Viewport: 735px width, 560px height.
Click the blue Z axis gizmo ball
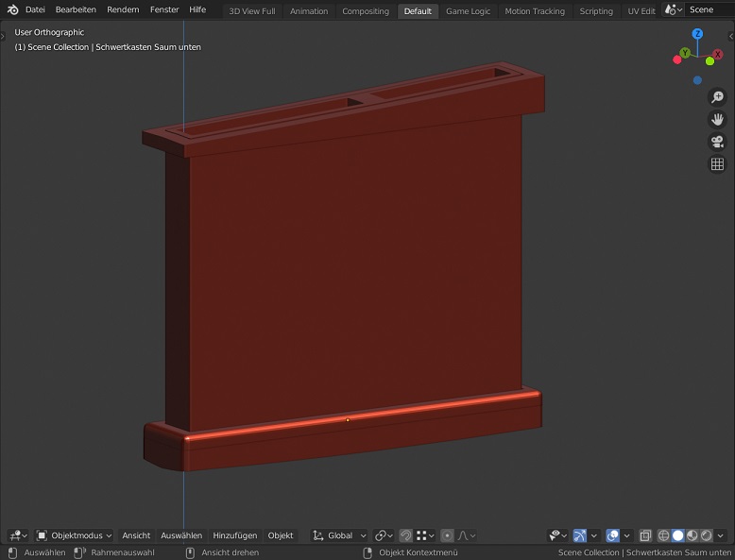[x=697, y=34]
